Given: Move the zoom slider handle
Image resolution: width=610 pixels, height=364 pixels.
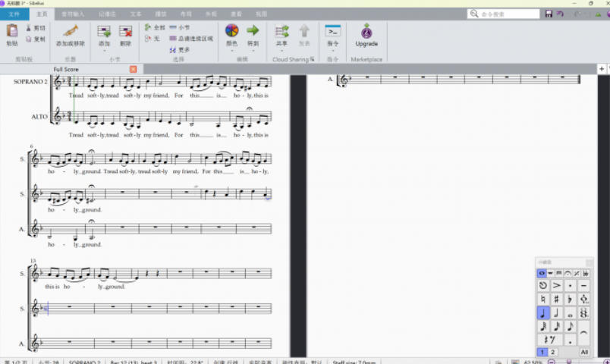Looking at the screenshot, I should point(569,362).
